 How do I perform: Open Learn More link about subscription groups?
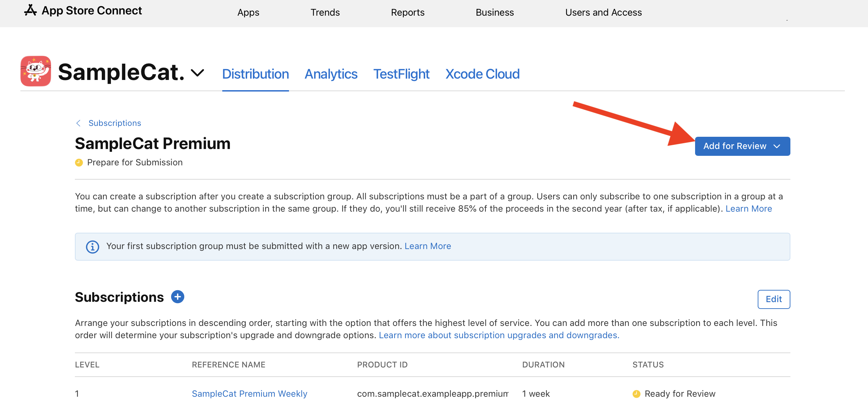[x=749, y=209]
